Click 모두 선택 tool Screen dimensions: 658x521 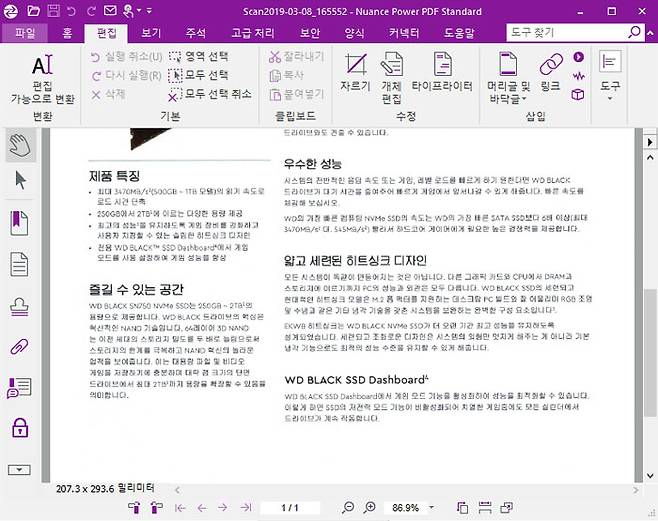pos(198,75)
